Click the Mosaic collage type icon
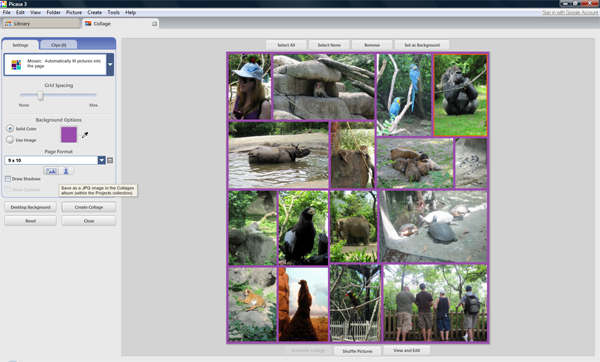This screenshot has height=362, width=600. (16, 64)
